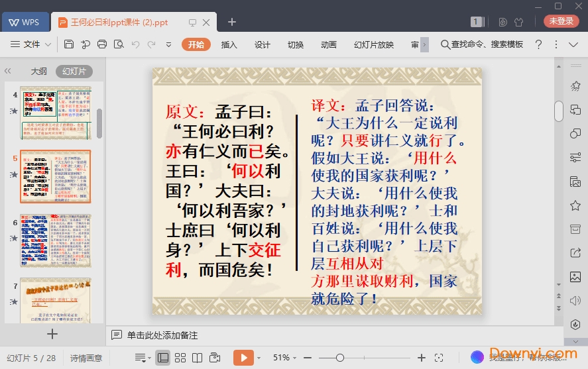Open the 插入 ribbon tab

point(229,44)
